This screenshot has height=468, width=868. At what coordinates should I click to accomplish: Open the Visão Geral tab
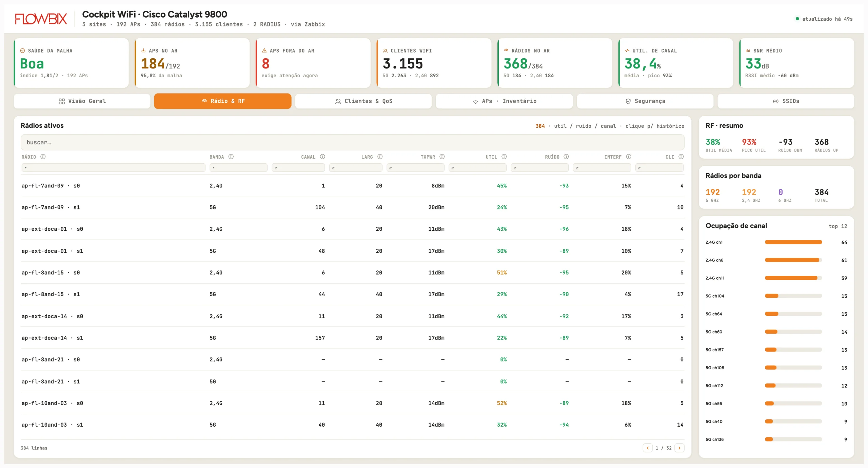click(82, 101)
